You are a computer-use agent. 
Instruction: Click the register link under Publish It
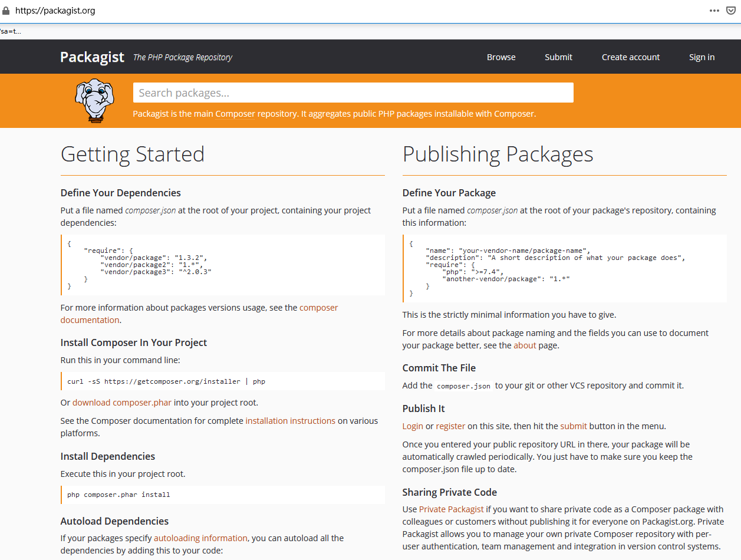450,426
